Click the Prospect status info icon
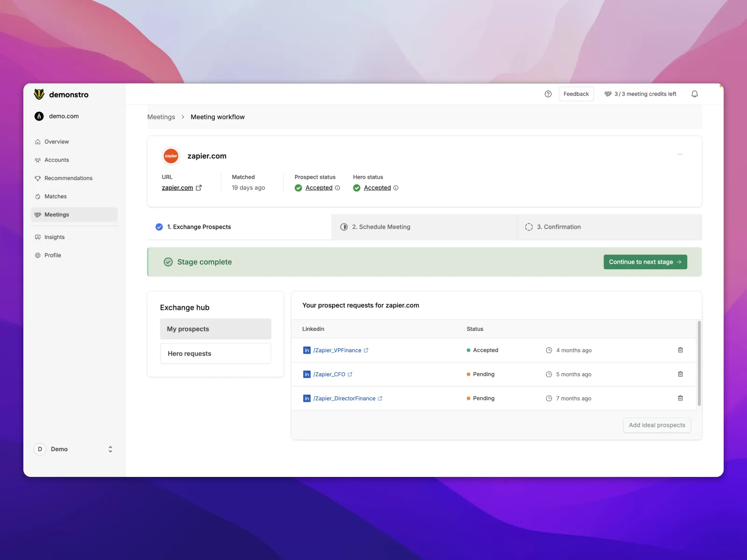 (x=338, y=188)
